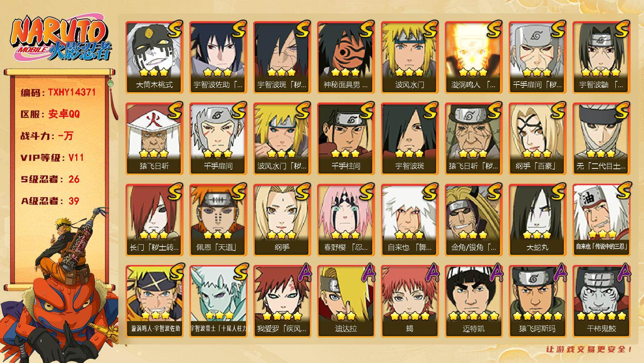The width and height of the screenshot is (644, 363).
Task: Open the 佩恩「天道」 card
Action: point(218,220)
